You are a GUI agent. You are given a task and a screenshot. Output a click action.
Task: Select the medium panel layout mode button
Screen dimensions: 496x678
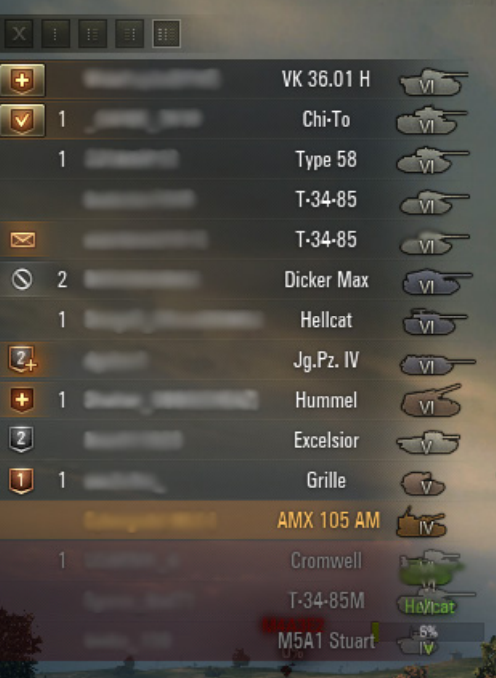[x=93, y=33]
